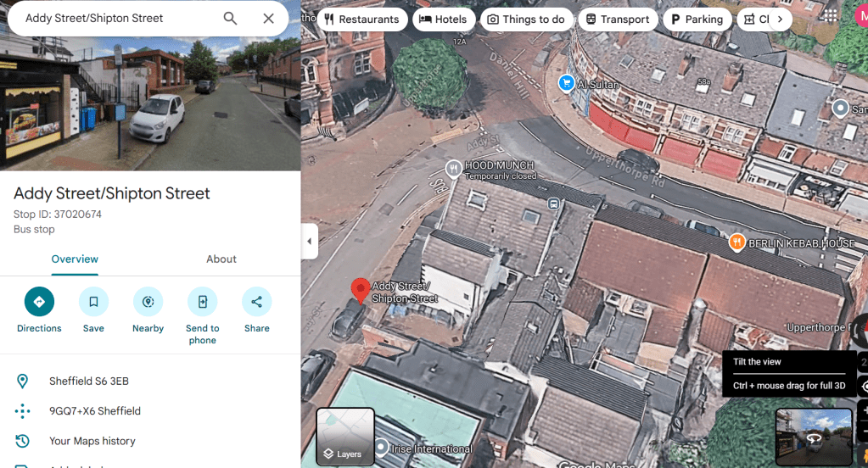868x468 pixels.
Task: Open Nearby places search
Action: (148, 302)
